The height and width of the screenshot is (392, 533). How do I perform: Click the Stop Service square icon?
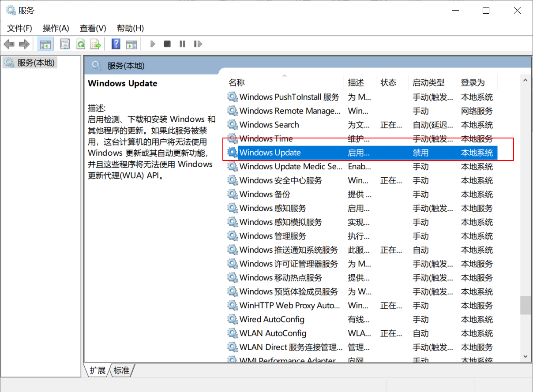click(x=167, y=44)
